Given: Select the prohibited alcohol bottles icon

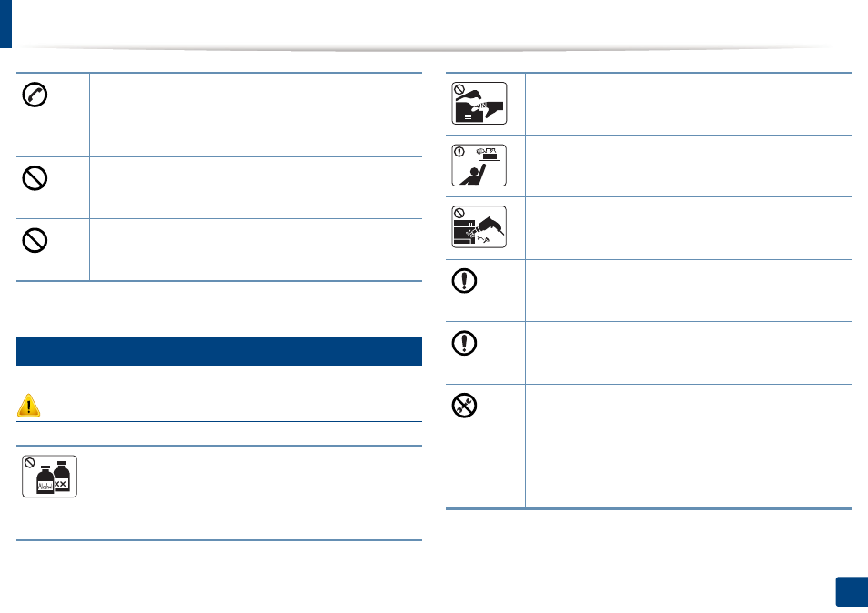Looking at the screenshot, I should click(49, 477).
